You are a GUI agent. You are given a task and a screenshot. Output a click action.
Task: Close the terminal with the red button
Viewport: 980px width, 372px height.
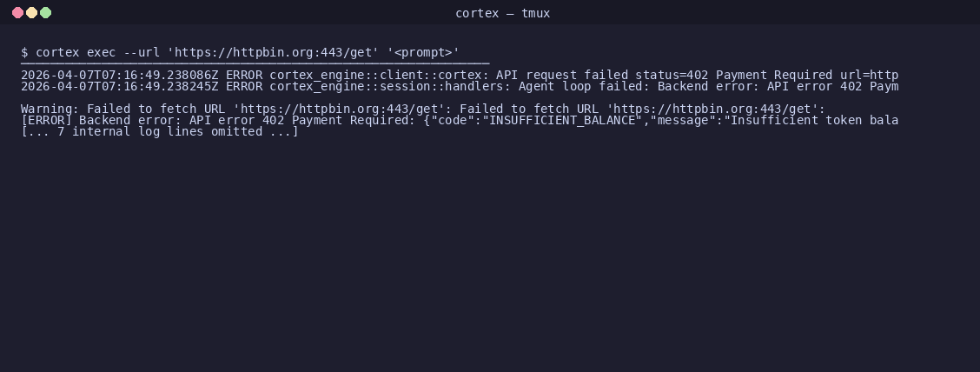point(17,12)
